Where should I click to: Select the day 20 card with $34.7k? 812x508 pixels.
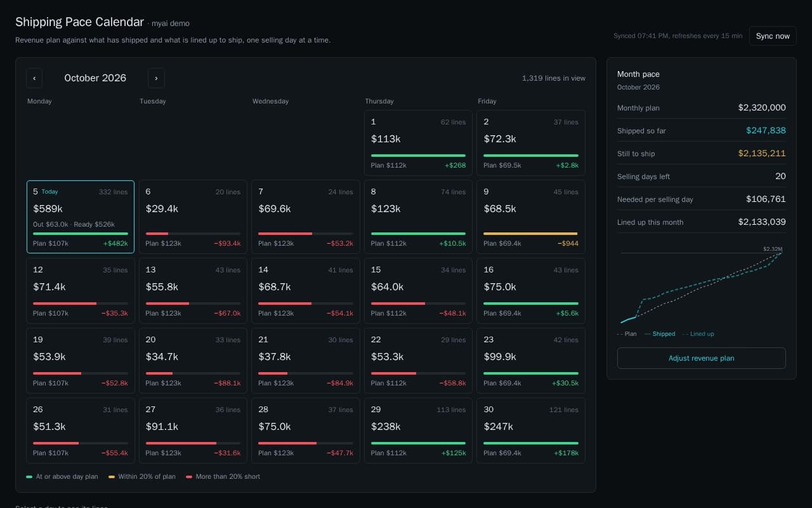[193, 361]
